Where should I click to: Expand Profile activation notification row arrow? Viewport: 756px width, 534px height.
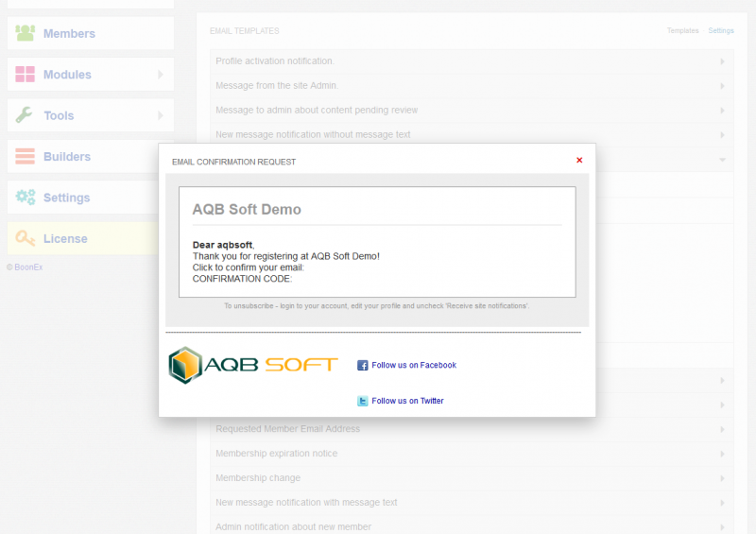(722, 61)
